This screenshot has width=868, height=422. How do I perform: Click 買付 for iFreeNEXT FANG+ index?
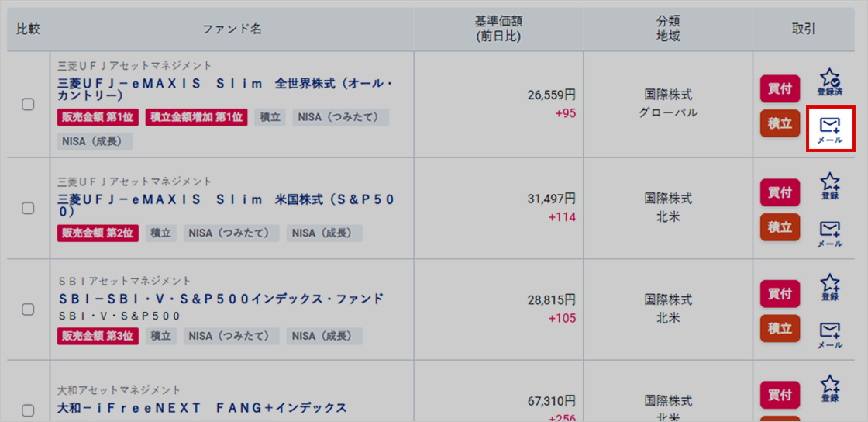pos(780,395)
